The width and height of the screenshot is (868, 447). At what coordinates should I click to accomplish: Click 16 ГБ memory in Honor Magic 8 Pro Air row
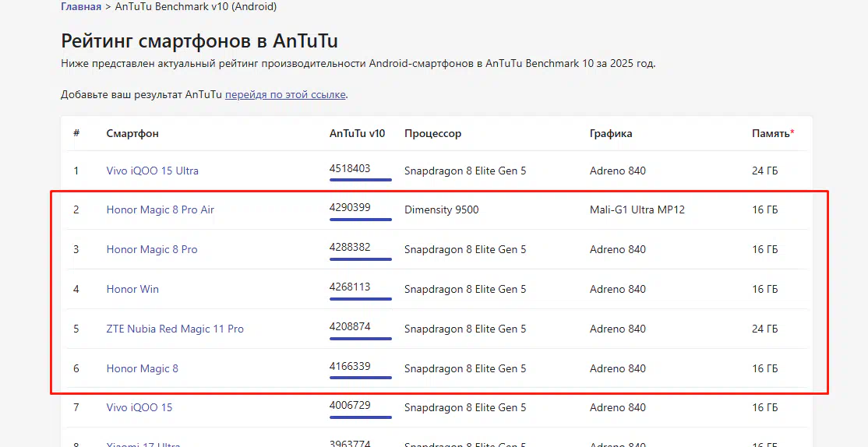coord(764,210)
